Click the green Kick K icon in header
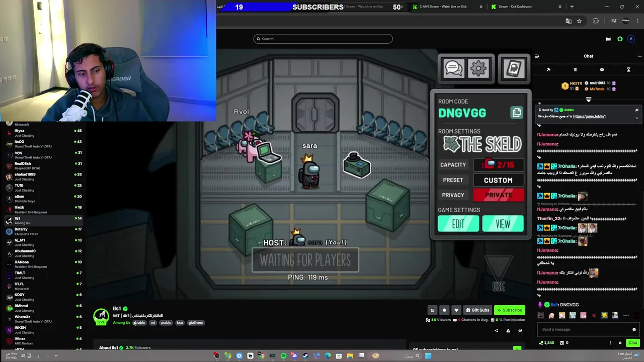 (620, 39)
